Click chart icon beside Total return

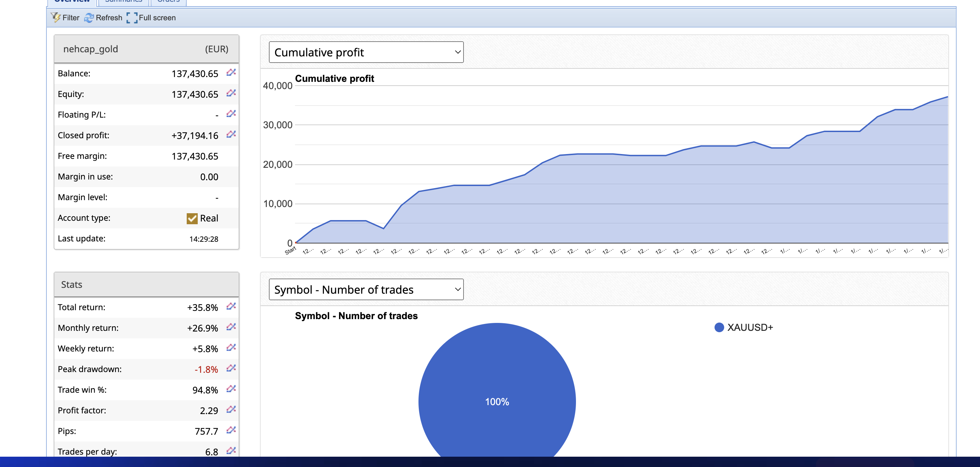[231, 306]
